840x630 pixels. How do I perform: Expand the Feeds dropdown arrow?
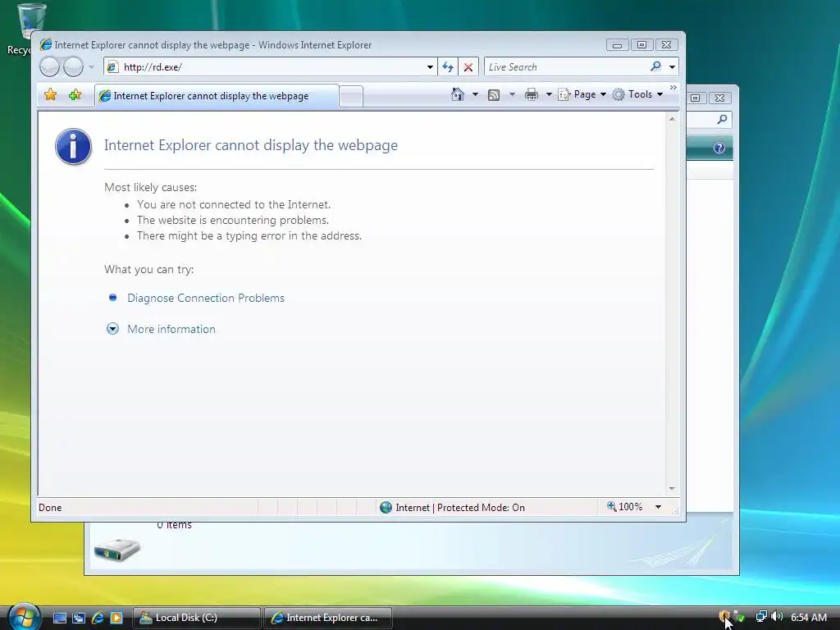[x=512, y=95]
